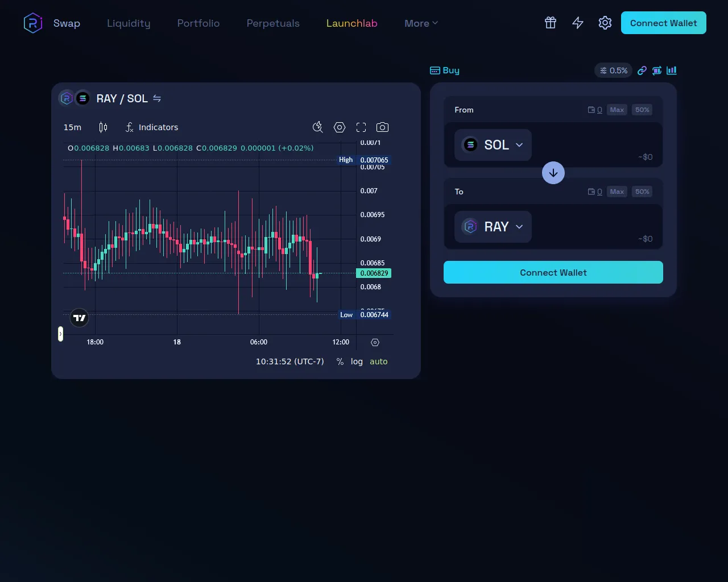This screenshot has width=728, height=582.
Task: Go to the Liquidity tab
Action: [129, 23]
